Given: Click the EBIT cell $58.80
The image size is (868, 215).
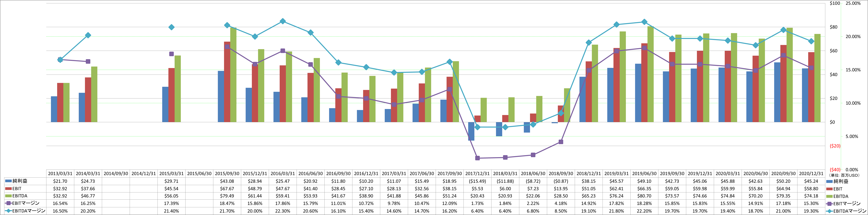Looking at the screenshot, I should (x=811, y=188).
